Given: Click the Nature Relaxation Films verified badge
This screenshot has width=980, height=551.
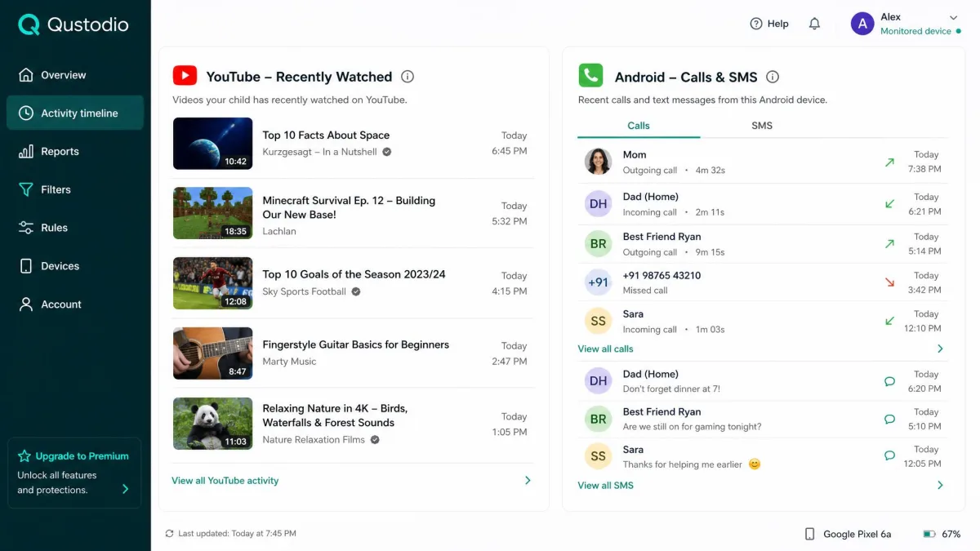Looking at the screenshot, I should click(375, 440).
